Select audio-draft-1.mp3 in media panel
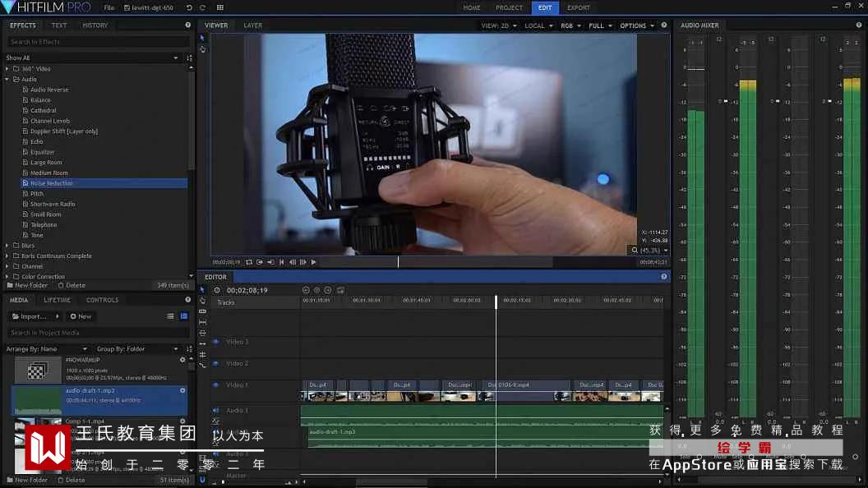 (99, 401)
